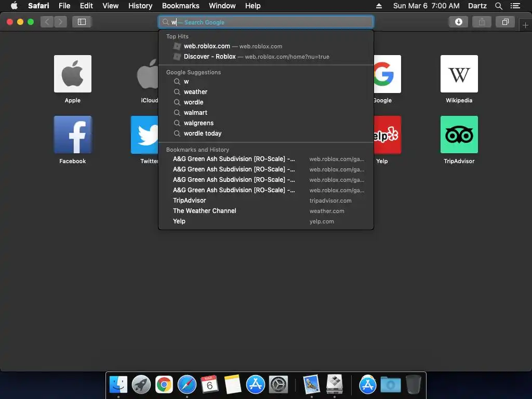The height and width of the screenshot is (399, 532).
Task: Open Spotlight search magnifier in menu bar
Action: (498, 6)
